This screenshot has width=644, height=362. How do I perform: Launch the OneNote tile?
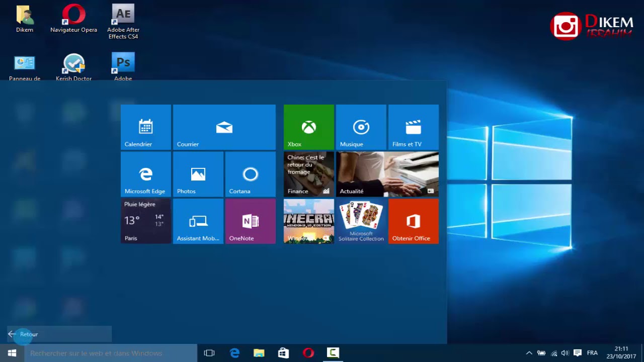point(251,221)
